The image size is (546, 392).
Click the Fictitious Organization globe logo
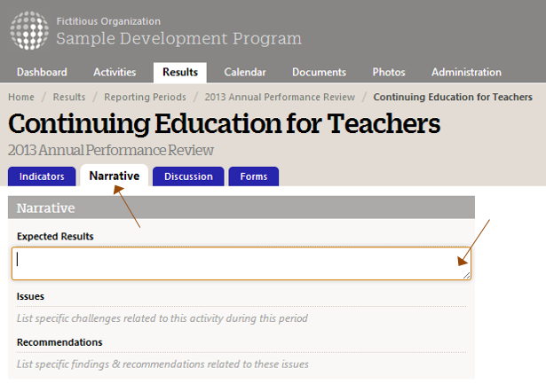coord(28,30)
